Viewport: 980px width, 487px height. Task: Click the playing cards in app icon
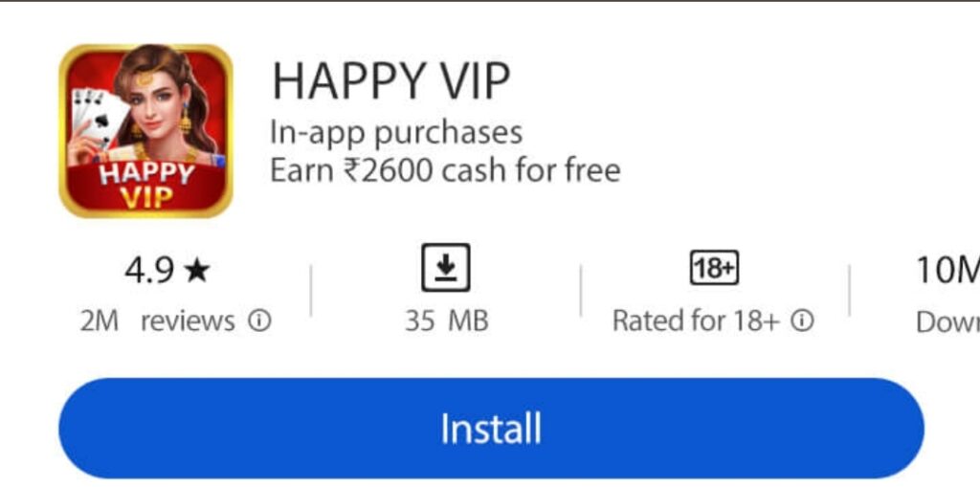[x=99, y=119]
